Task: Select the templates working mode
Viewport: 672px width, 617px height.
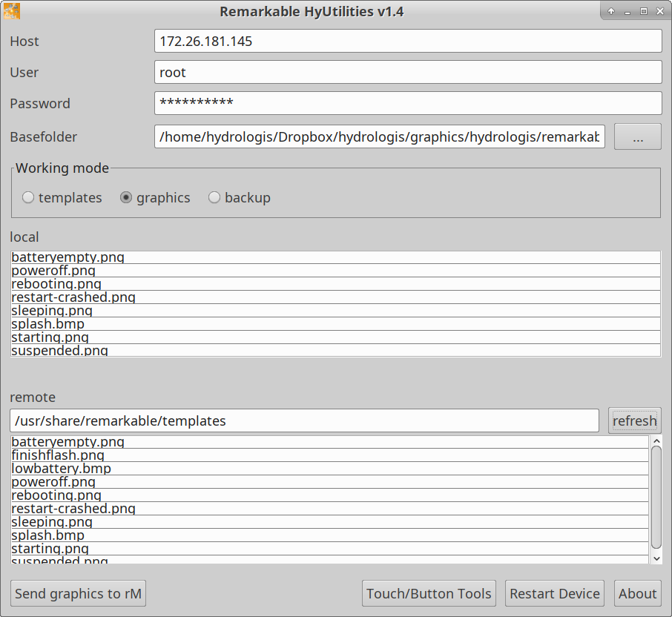Action: [62, 197]
